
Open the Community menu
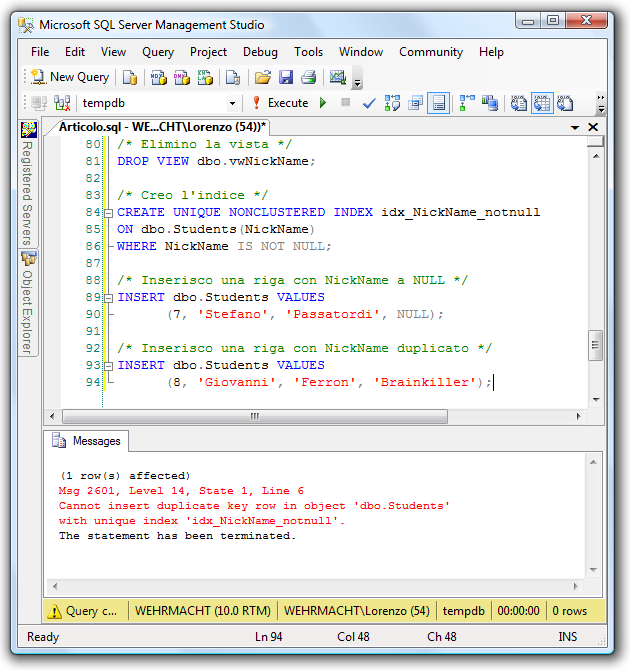click(431, 52)
